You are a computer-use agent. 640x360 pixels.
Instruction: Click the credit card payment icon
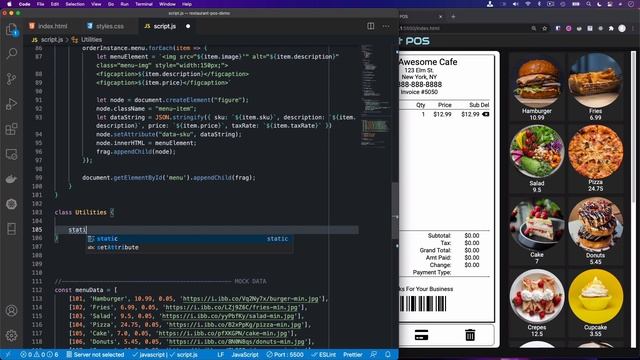421,335
